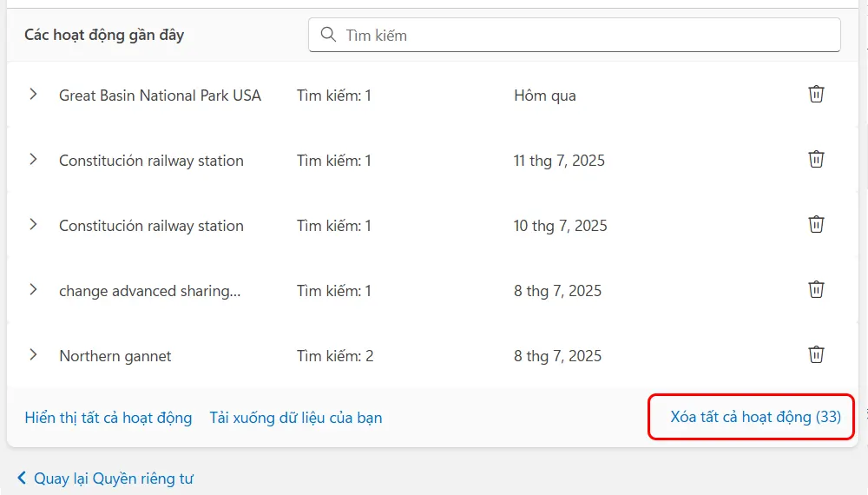The image size is (868, 495).
Task: Expand the Constitución row from 11 thg 7
Action: point(33,160)
